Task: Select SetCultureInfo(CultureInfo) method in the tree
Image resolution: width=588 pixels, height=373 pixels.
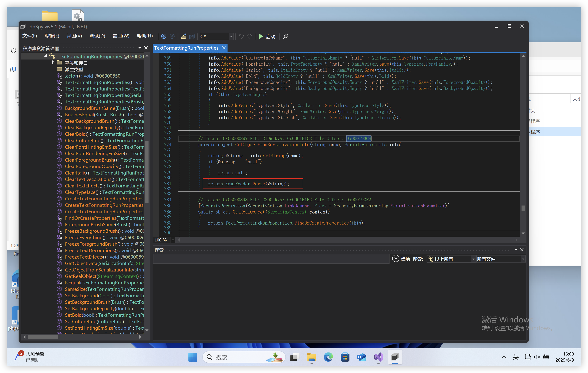Action: click(x=104, y=321)
